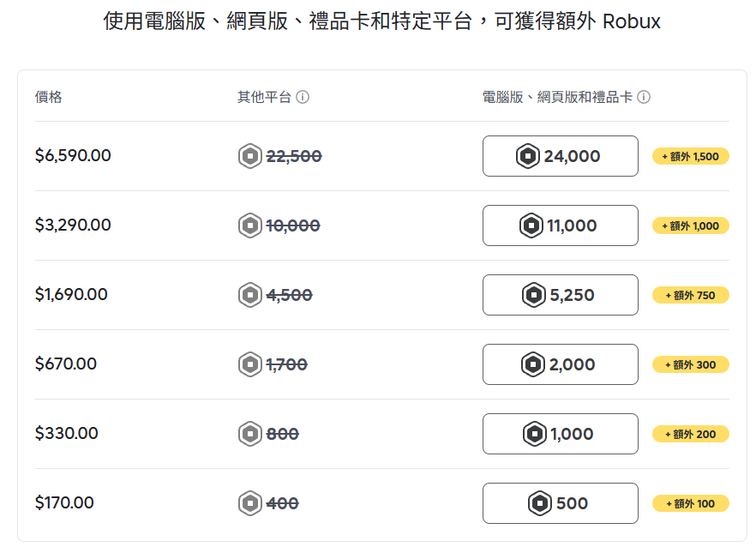Screen dimensions: 756x547
Task: Click the info icon beside 其他平台 header
Action: pyautogui.click(x=302, y=98)
